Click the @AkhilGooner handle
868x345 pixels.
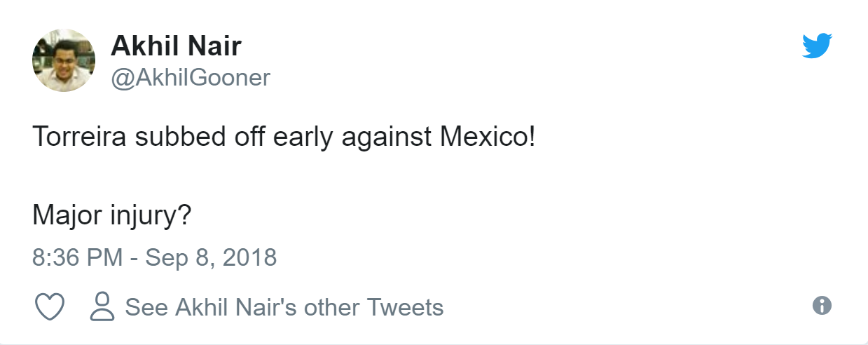click(191, 77)
